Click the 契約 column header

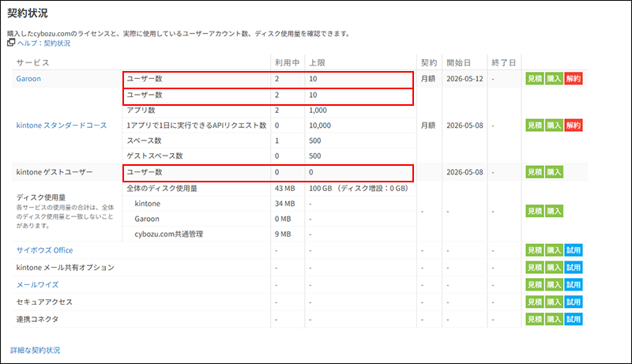click(429, 63)
